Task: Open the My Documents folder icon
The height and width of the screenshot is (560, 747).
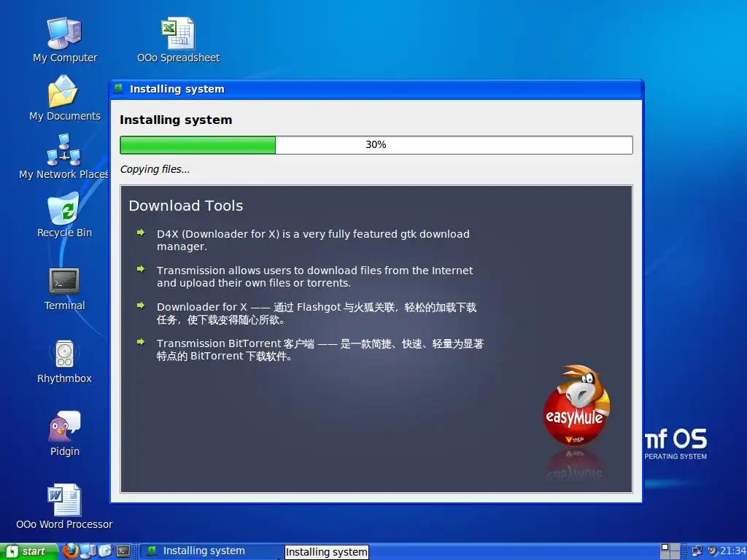Action: point(65,98)
